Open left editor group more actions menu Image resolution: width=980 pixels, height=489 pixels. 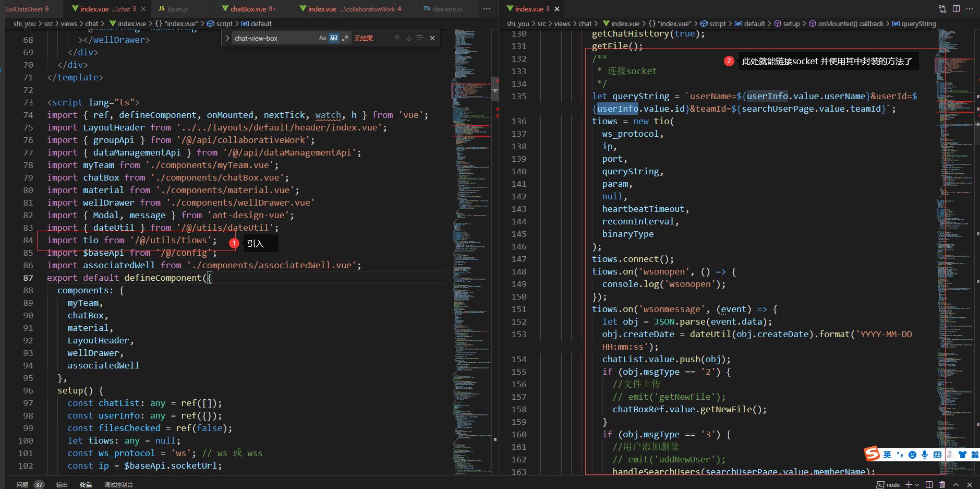487,9
